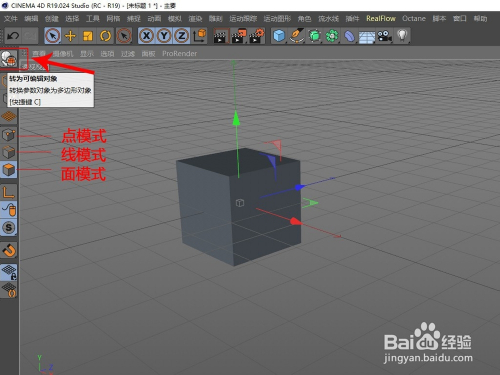Select the spline Pen icon
The image size is (500, 375).
296,36
